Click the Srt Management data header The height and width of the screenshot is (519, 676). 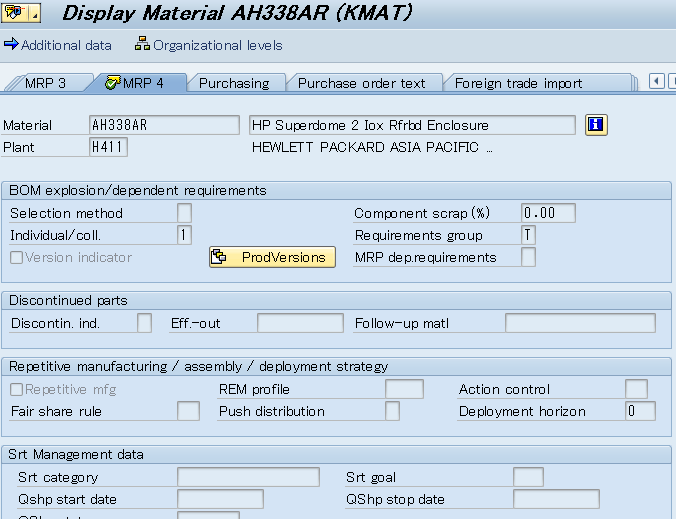coord(76,454)
